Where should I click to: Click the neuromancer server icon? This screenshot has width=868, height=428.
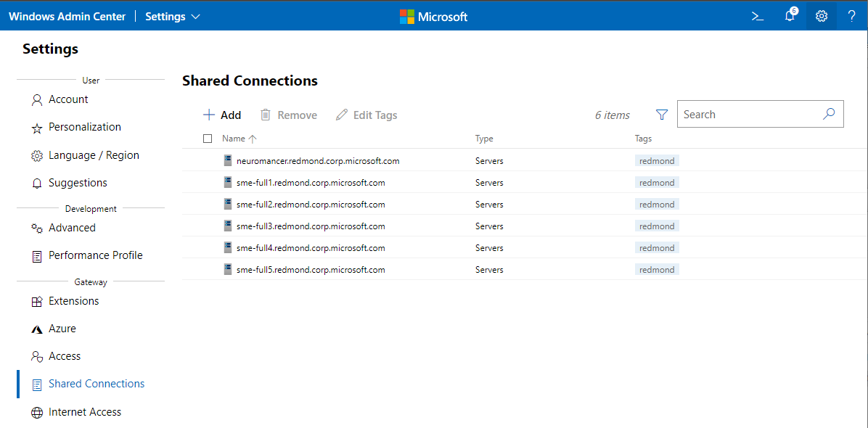(228, 161)
